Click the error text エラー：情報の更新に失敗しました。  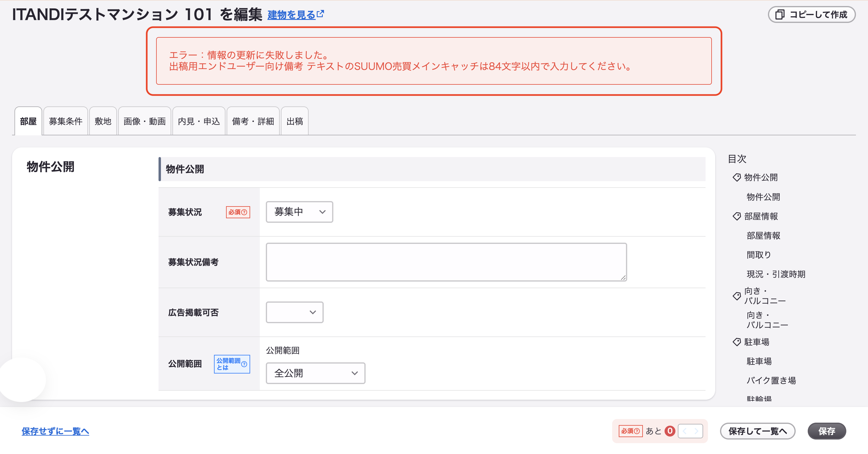click(x=249, y=55)
